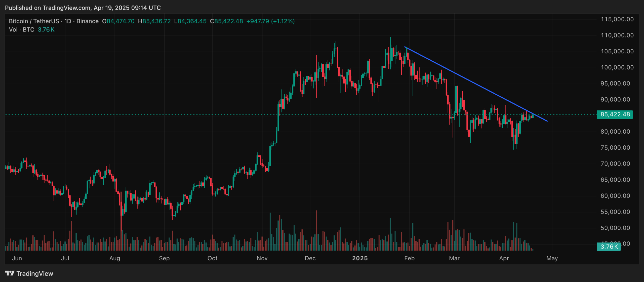Select the green 85,422.48 current price tag
Image resolution: width=644 pixels, height=282 pixels.
(x=615, y=114)
